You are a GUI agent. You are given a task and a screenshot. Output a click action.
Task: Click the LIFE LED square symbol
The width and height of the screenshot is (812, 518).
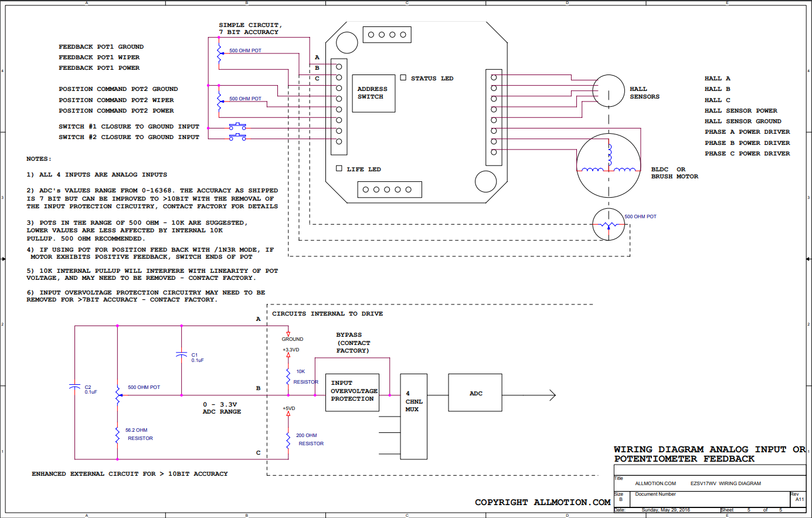[x=339, y=168]
